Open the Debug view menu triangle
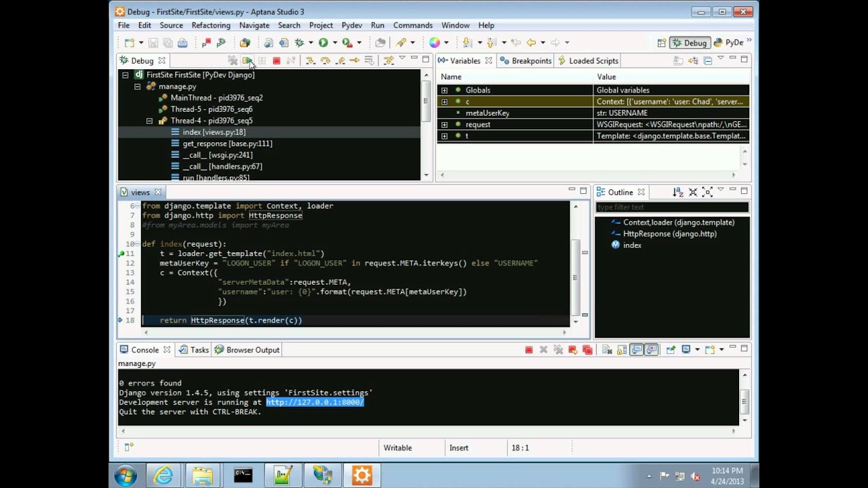Image resolution: width=868 pixels, height=488 pixels. (x=402, y=58)
